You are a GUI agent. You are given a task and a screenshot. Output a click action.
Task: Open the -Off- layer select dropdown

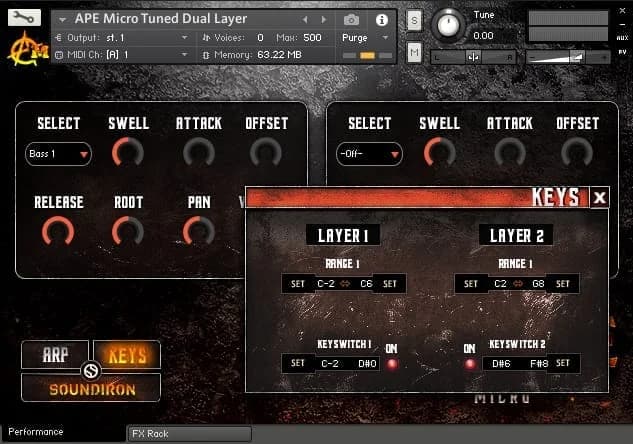click(x=369, y=154)
